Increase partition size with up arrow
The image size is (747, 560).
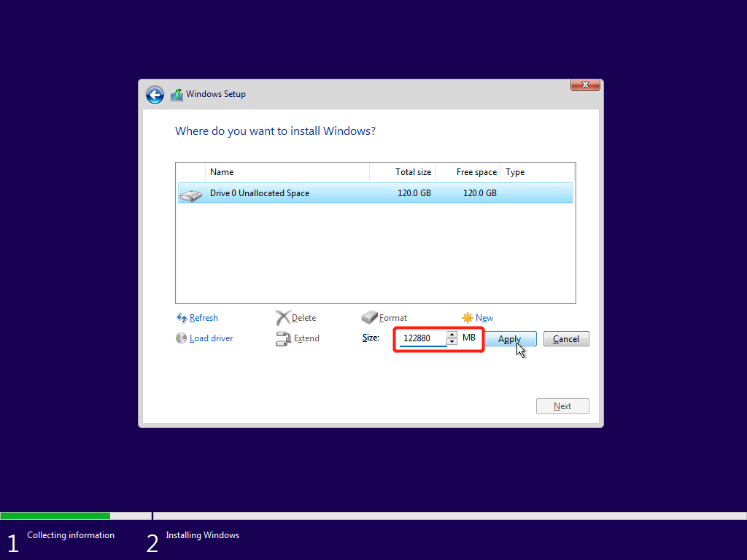(x=452, y=334)
